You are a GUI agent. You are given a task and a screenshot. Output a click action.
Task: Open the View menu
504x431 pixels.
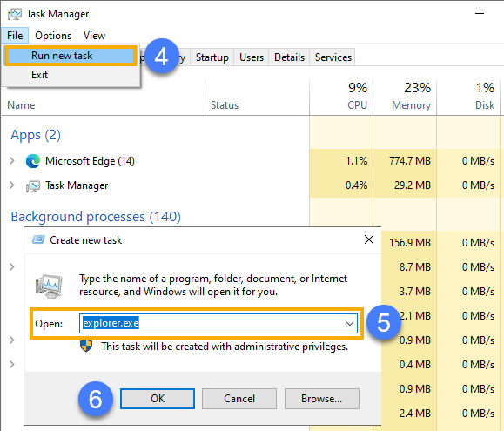tap(94, 36)
